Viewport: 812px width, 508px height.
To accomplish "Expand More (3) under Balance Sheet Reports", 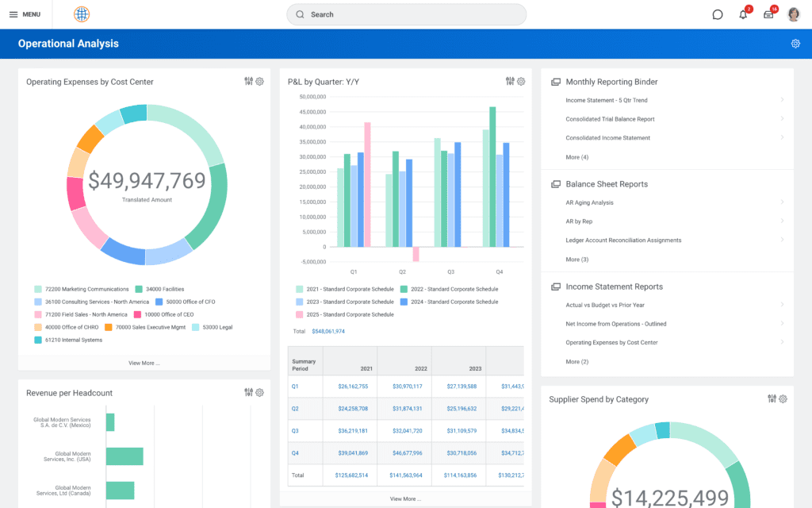I will pos(576,260).
